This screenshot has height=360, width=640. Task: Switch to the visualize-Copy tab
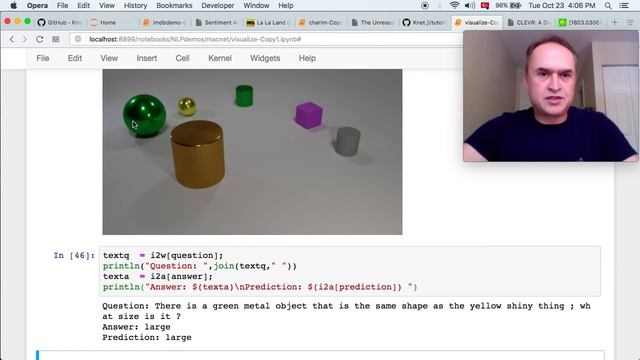tap(477, 22)
